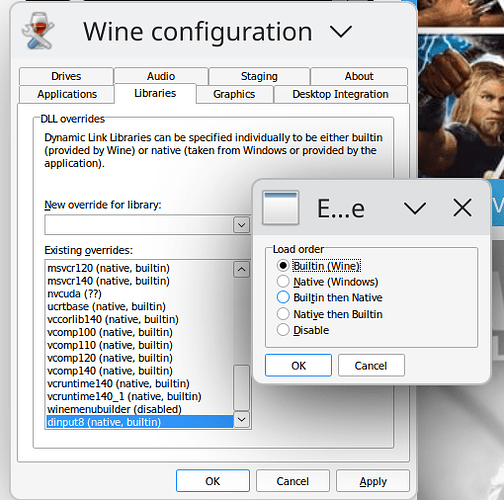Click the Edit Override dialog window icon
Screen dimensions: 504x500
[281, 208]
